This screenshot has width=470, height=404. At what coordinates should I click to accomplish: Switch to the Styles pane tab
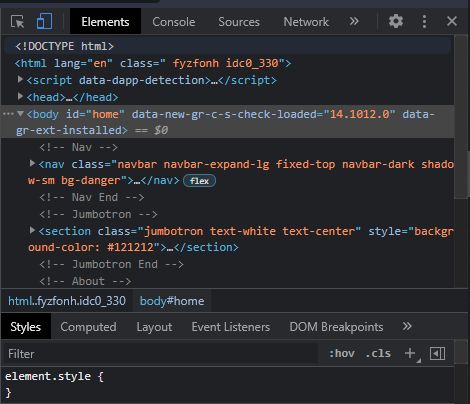(x=26, y=327)
